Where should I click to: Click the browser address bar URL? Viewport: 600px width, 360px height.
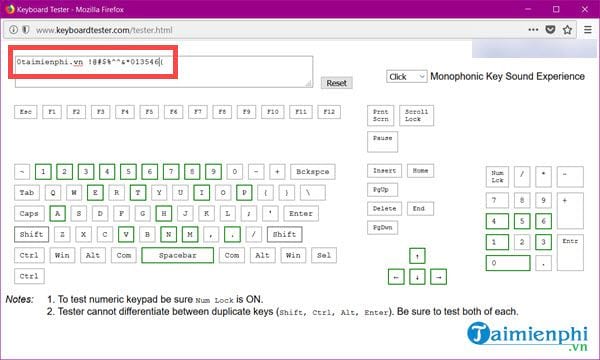(104, 30)
